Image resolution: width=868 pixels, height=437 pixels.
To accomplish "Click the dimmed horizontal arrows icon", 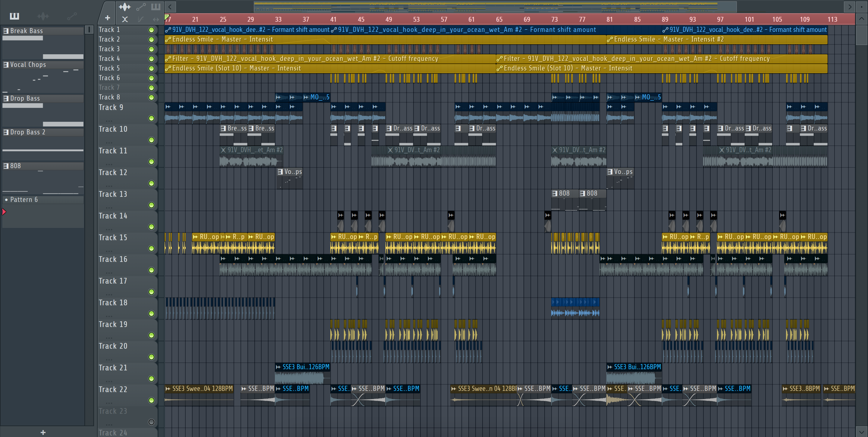I will [156, 19].
